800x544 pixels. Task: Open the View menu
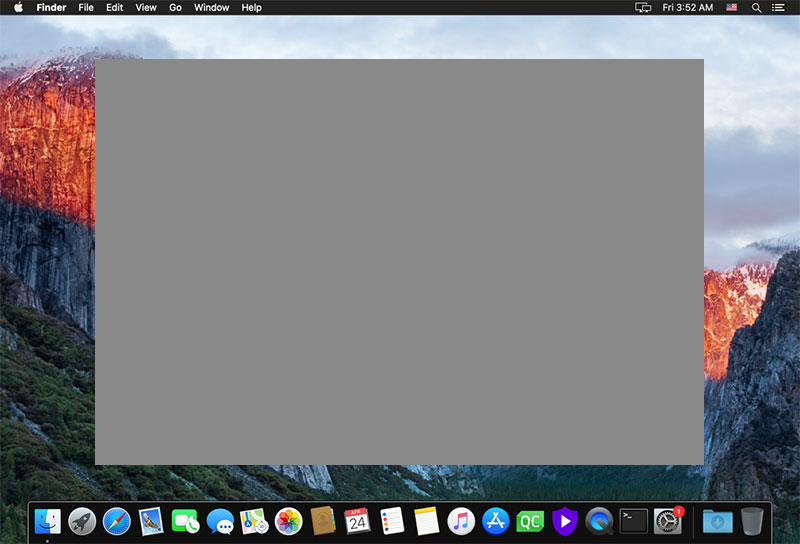(x=146, y=7)
